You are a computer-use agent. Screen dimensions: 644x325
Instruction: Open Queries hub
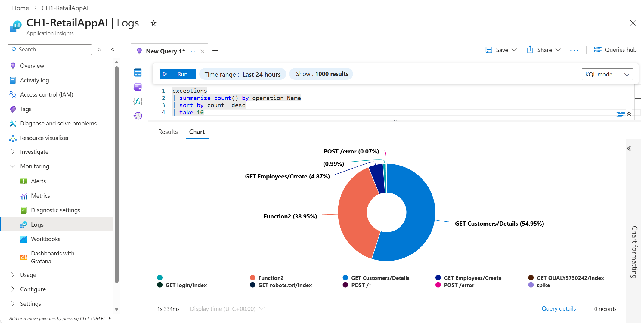pyautogui.click(x=615, y=50)
